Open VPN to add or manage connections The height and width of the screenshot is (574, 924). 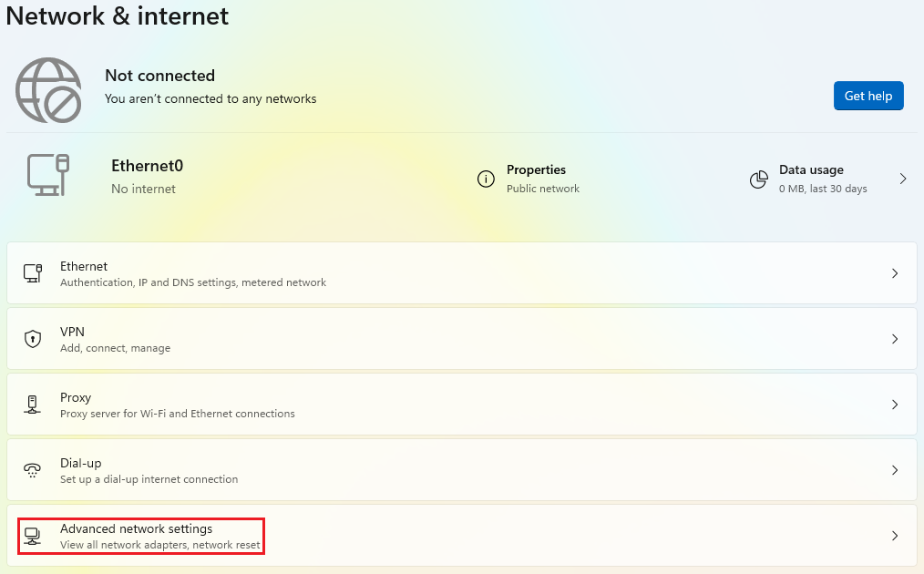456,338
